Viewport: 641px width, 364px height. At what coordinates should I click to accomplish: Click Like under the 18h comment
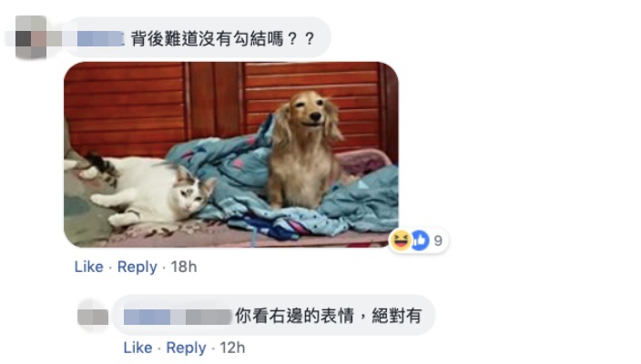[x=88, y=267]
